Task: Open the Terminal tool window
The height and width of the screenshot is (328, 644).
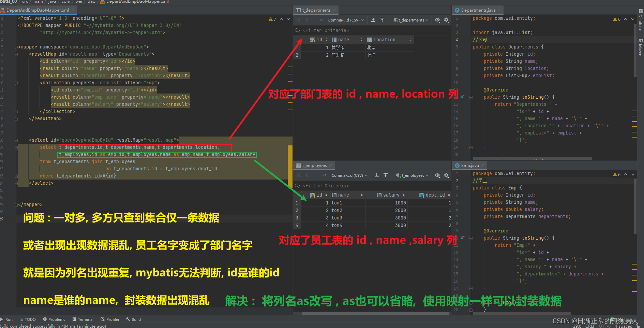Action: (83, 319)
